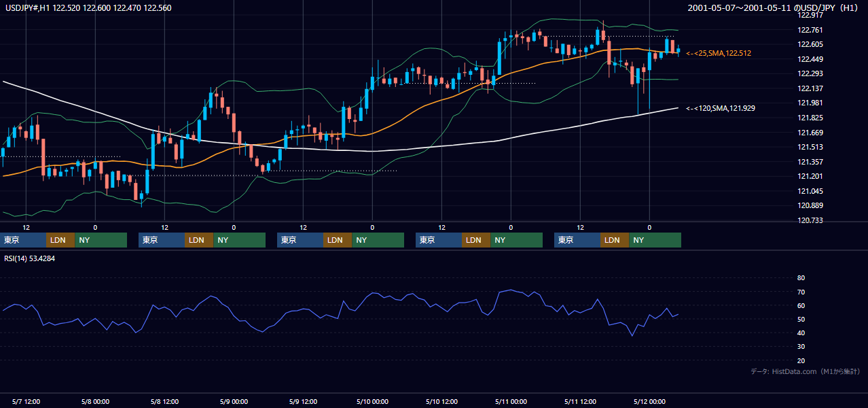Select price axis value 121.357
The width and height of the screenshot is (868, 408).
[811, 162]
